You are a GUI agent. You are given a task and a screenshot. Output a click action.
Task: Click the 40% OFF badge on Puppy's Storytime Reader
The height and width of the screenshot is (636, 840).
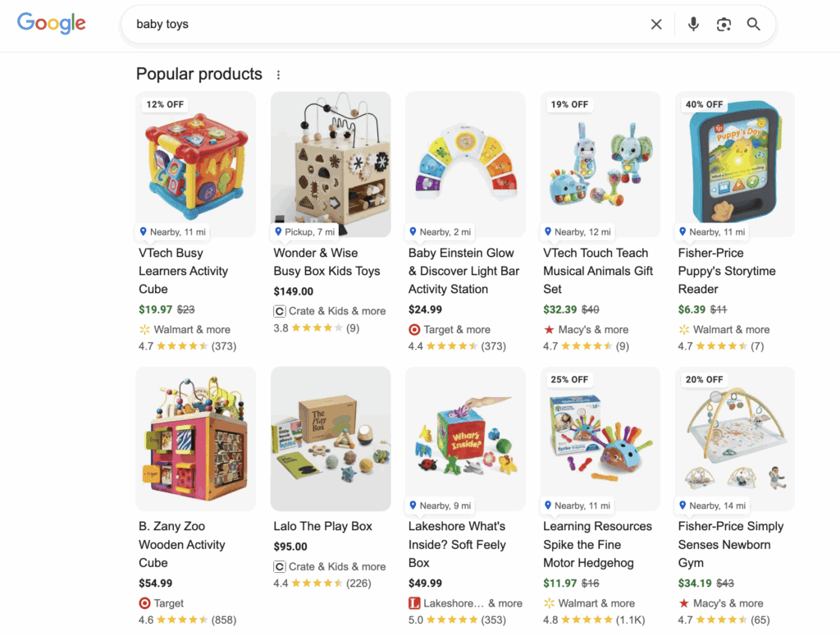pos(704,104)
